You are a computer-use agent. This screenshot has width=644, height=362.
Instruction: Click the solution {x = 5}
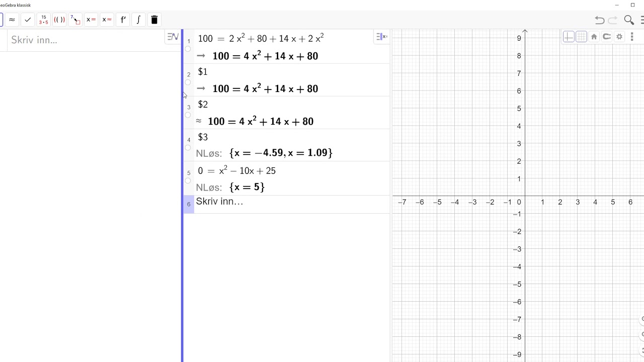point(247,187)
